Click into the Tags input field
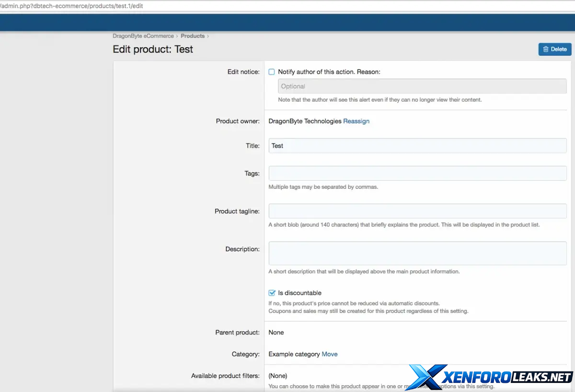Viewport: 575px width, 392px height. 417,173
